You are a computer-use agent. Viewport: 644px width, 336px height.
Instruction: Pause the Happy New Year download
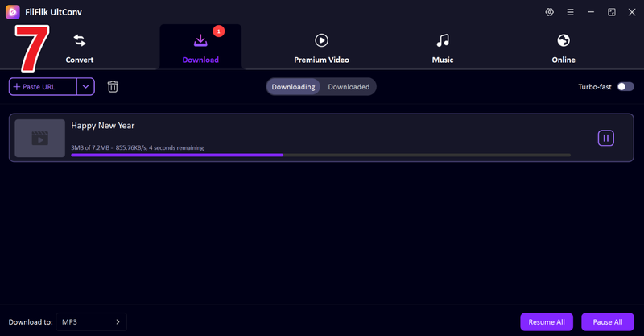coord(606,138)
